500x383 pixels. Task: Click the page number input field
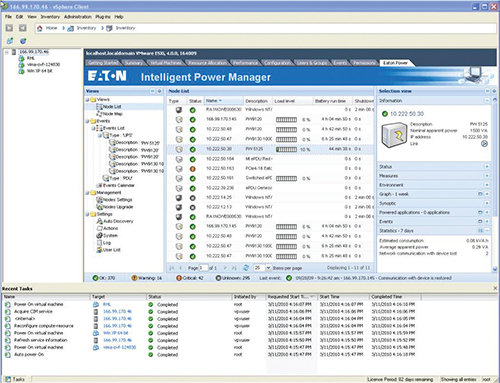pyautogui.click(x=203, y=268)
